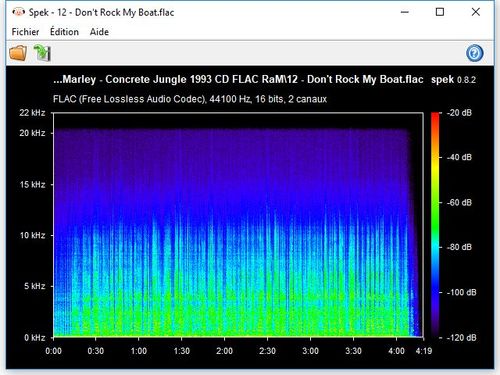Close the Spek window
This screenshot has height=375, width=500.
click(476, 12)
